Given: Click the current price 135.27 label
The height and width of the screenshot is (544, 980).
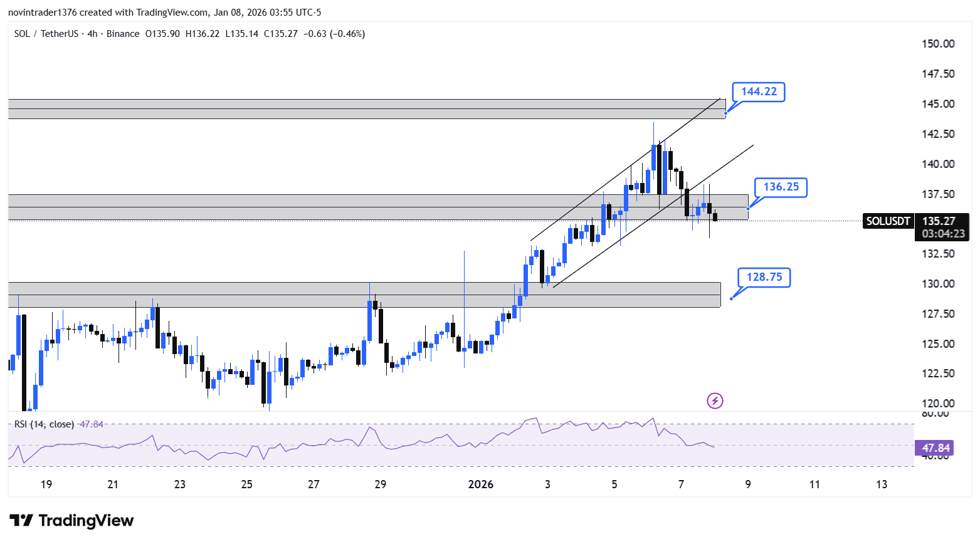Looking at the screenshot, I should coord(939,221).
